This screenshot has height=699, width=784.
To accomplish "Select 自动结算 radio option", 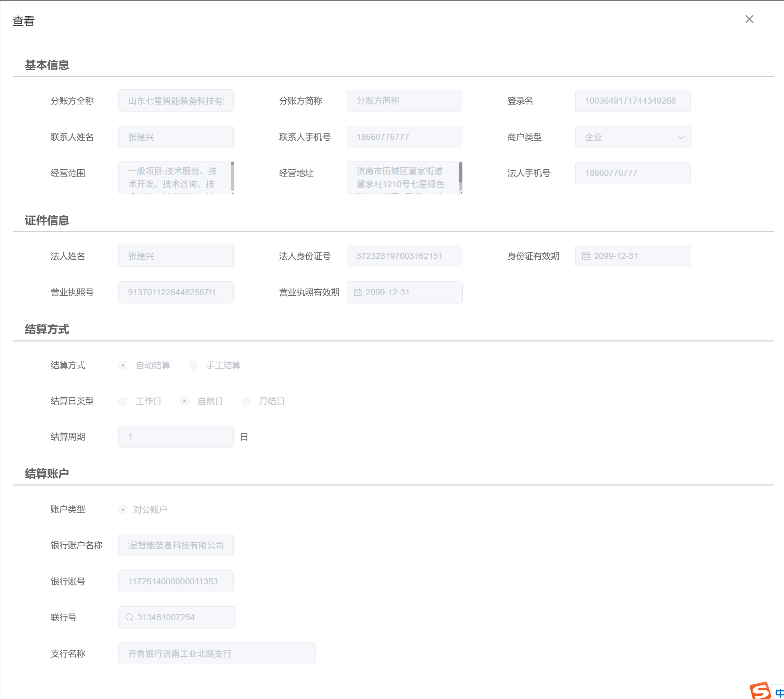I will (123, 365).
